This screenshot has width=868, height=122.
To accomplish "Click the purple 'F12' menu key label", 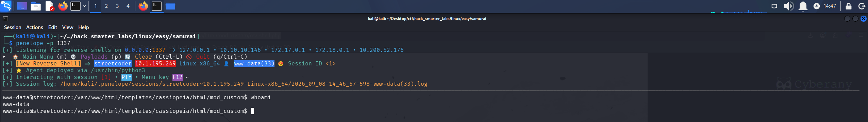I will [x=178, y=77].
